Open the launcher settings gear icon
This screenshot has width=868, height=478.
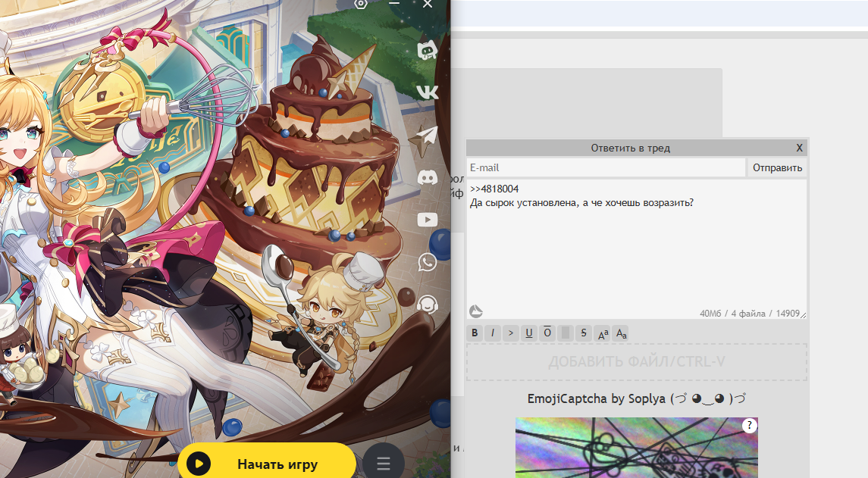(x=361, y=4)
